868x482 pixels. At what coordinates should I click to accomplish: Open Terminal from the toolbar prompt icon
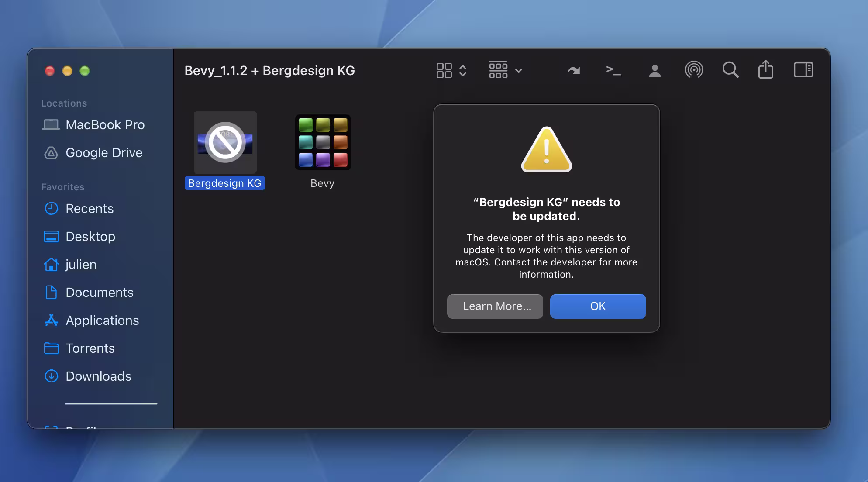[x=613, y=70]
